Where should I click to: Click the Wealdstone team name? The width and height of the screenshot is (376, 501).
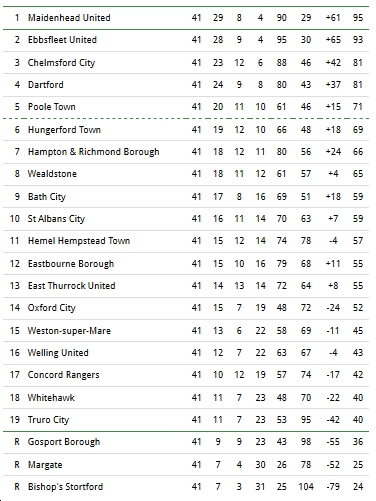point(52,174)
